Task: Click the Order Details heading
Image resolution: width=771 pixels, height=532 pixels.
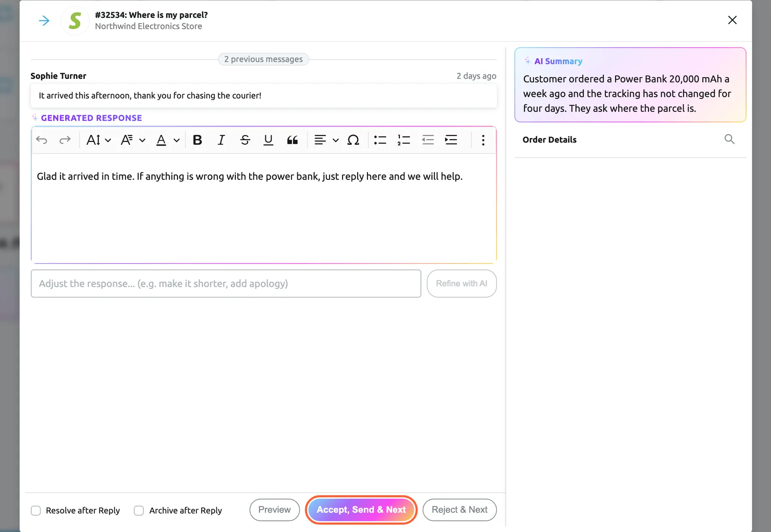Action: coord(550,140)
